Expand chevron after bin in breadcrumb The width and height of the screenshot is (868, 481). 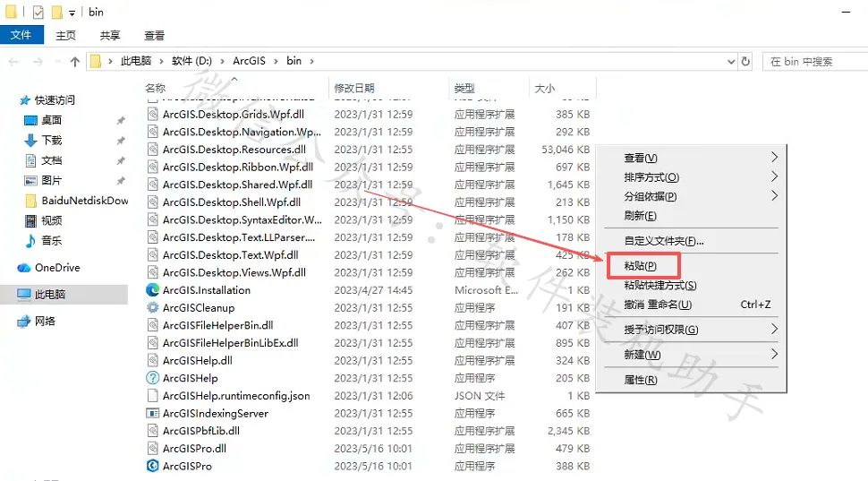(x=311, y=62)
